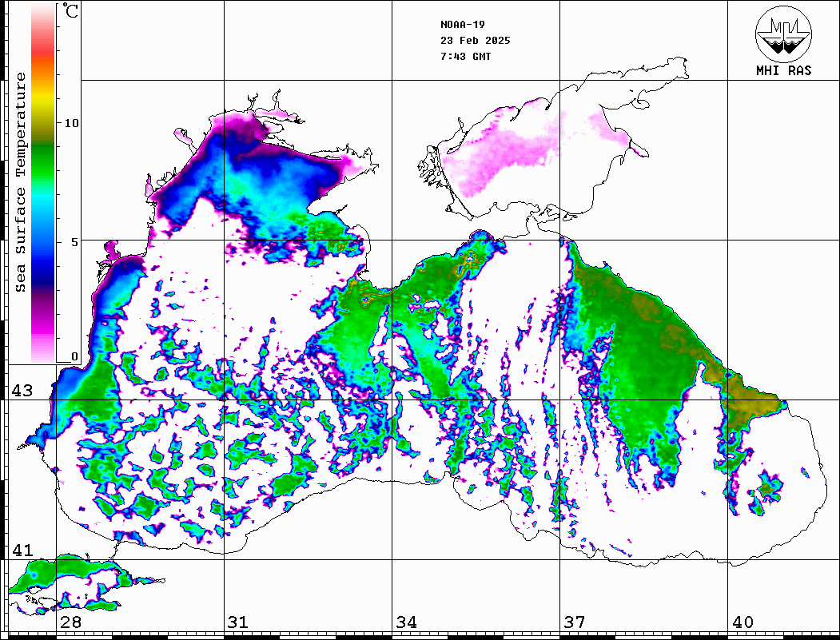Click the "0" value on the color scale

click(74, 356)
